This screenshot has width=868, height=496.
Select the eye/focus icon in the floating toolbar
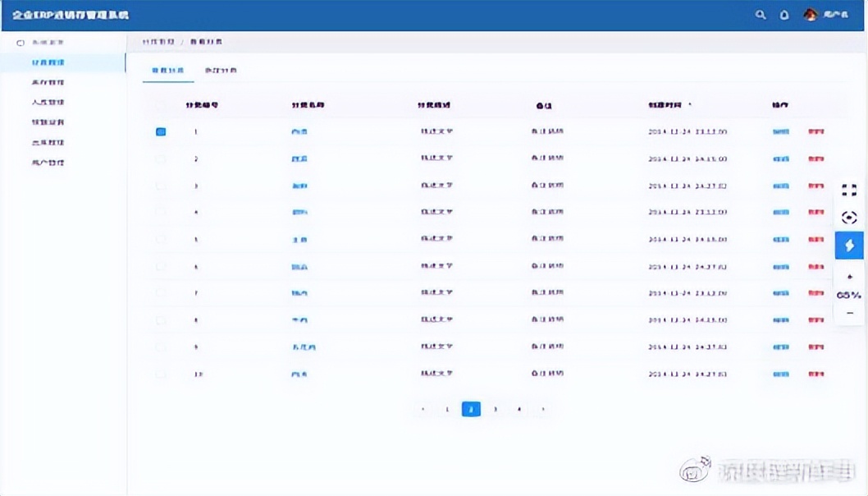pos(849,218)
